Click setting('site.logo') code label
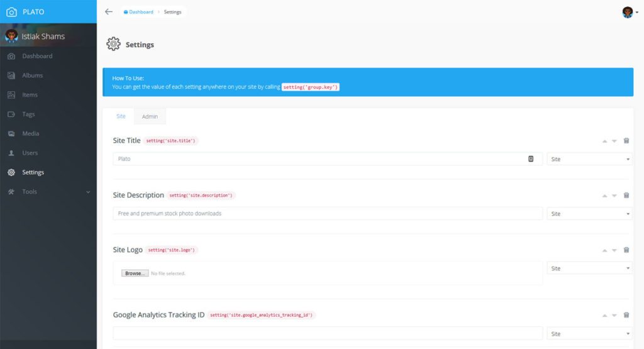 pos(171,250)
